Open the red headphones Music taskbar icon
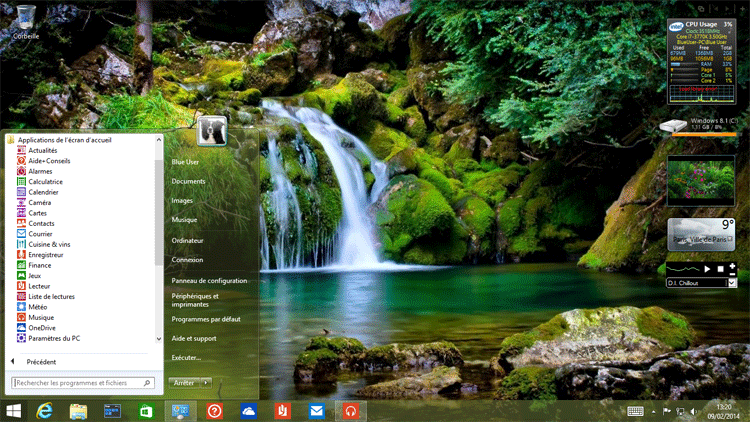Screen dimensions: 750x422 pos(350,411)
